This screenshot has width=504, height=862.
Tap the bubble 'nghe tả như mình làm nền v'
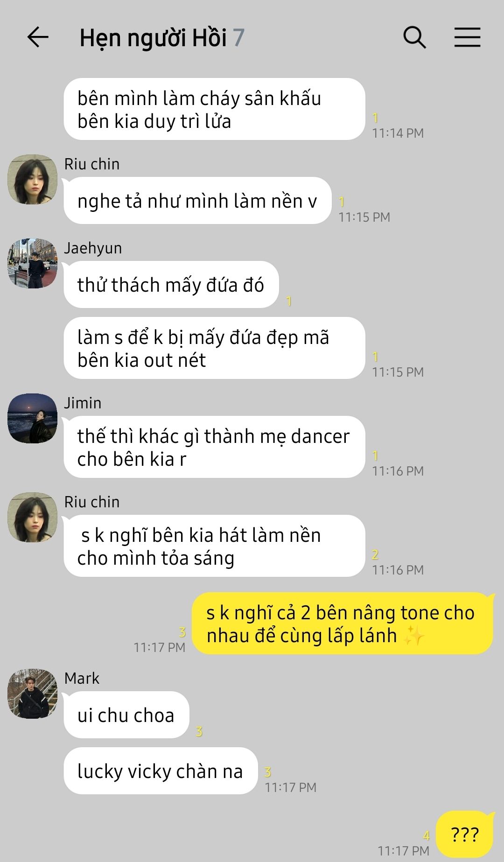(x=197, y=201)
